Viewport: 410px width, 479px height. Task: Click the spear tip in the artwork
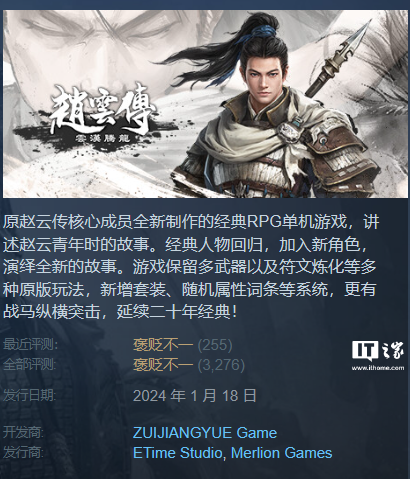357,39
